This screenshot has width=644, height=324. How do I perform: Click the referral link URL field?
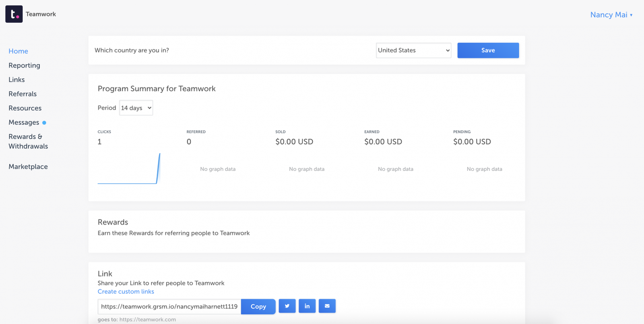point(169,307)
